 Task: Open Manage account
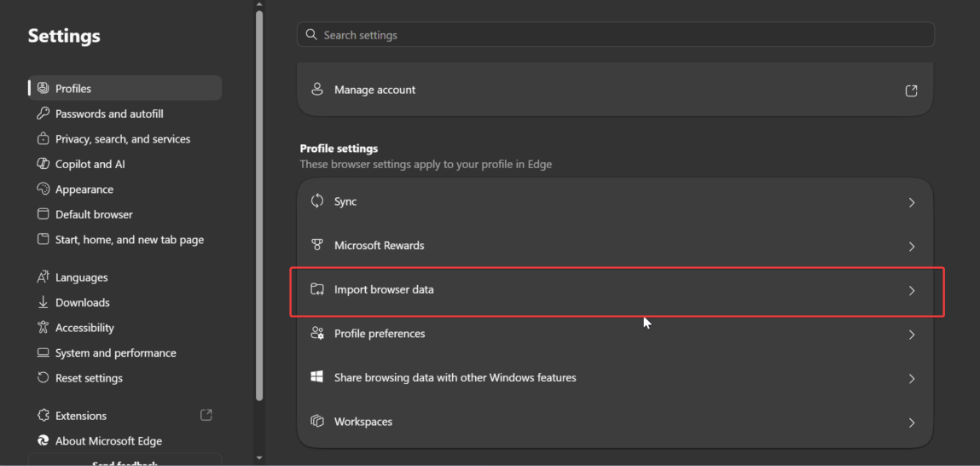[615, 90]
